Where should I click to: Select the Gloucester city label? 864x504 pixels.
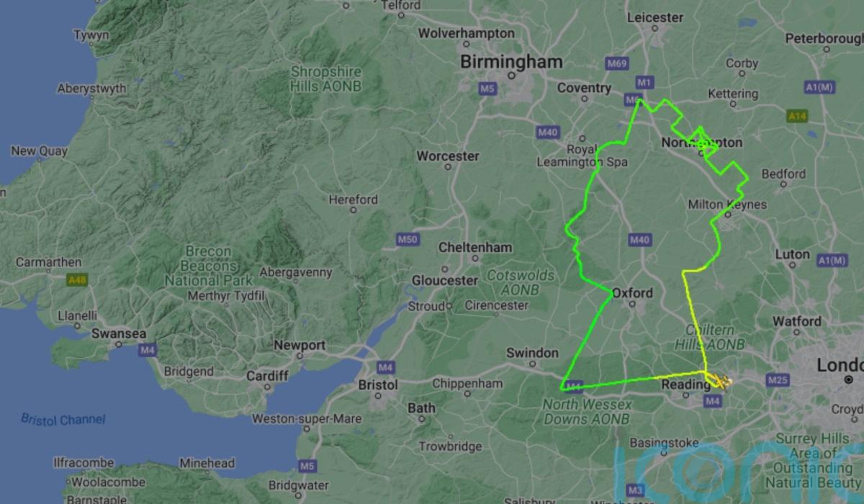point(445,280)
